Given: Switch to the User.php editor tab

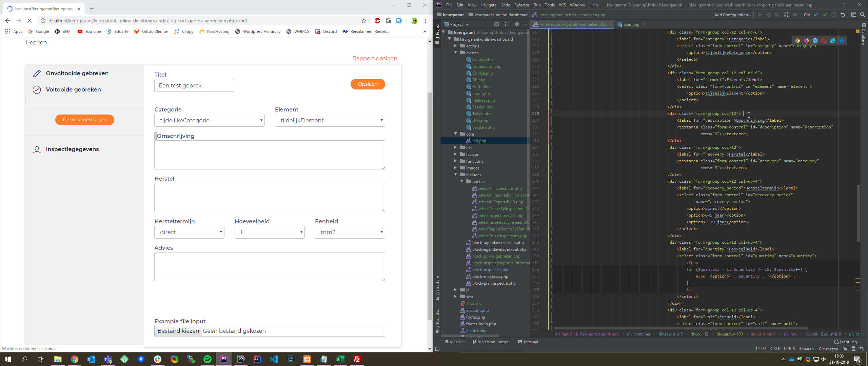Looking at the screenshot, I should coord(631,24).
